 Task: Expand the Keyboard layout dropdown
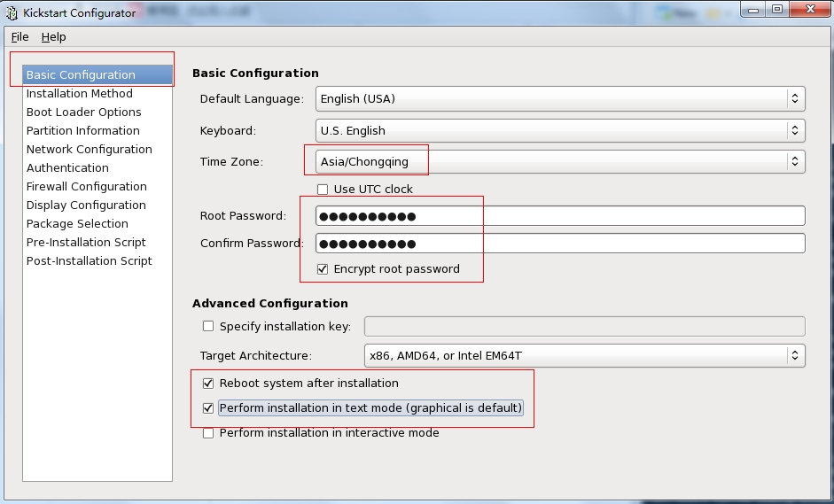tap(560, 131)
